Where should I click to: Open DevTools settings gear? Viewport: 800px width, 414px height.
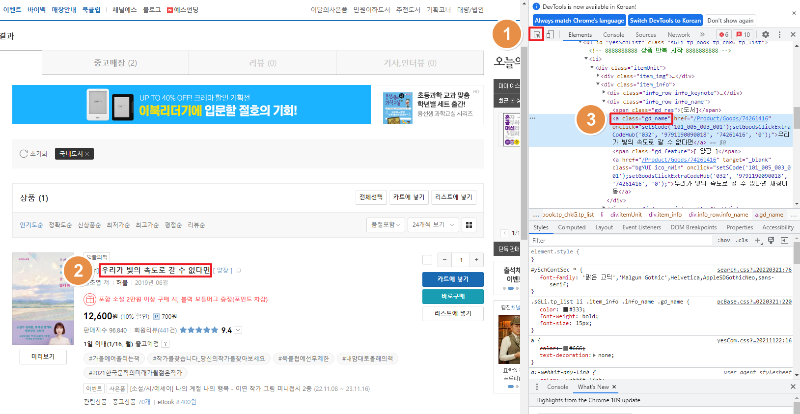tap(765, 34)
